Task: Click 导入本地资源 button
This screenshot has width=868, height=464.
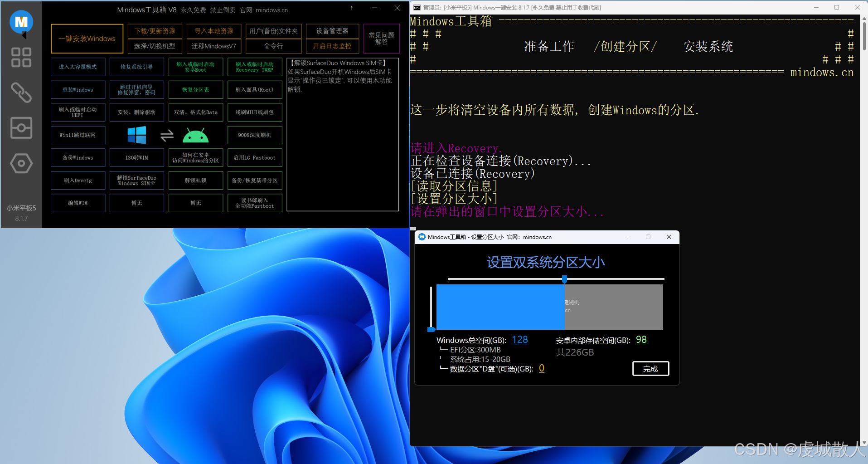Action: (x=214, y=31)
